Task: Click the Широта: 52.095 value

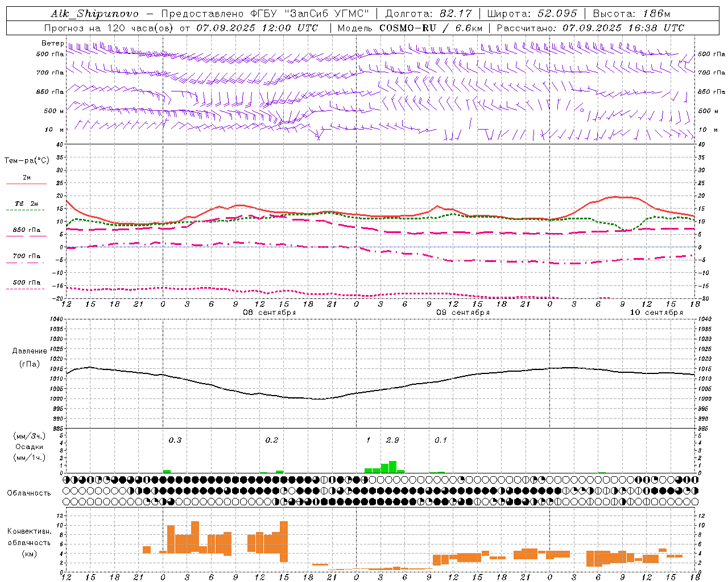Action: [x=532, y=14]
